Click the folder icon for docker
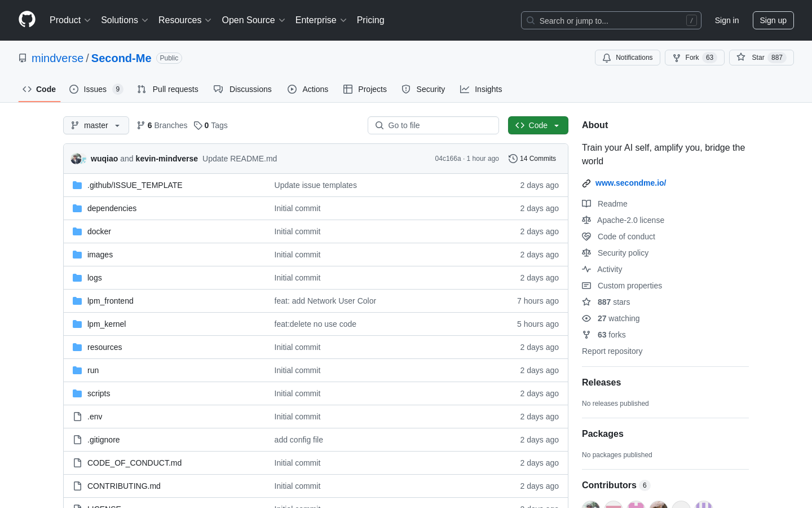 click(77, 231)
